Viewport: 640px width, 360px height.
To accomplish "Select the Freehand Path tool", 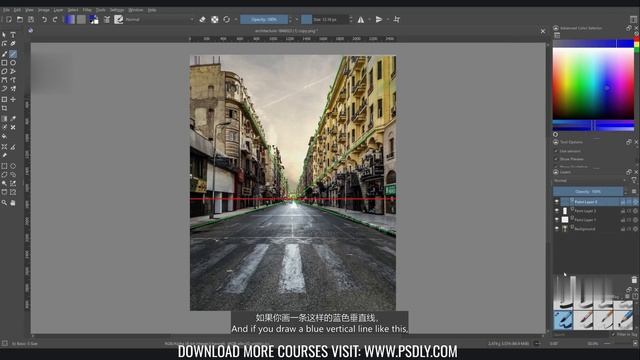I will coord(13,80).
